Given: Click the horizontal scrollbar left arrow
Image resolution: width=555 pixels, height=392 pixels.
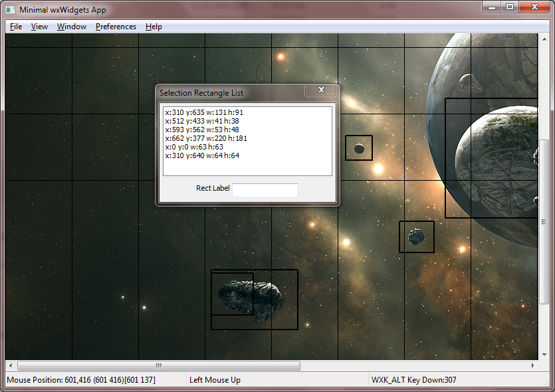Looking at the screenshot, I should 11,365.
